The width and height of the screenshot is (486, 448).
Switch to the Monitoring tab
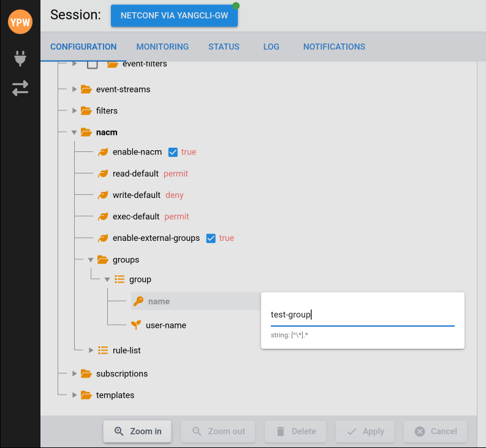[x=162, y=47]
